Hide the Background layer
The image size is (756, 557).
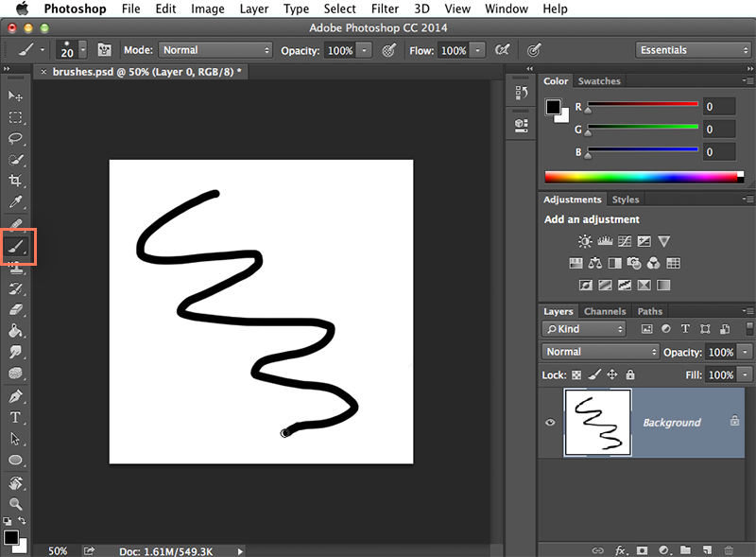coord(549,423)
